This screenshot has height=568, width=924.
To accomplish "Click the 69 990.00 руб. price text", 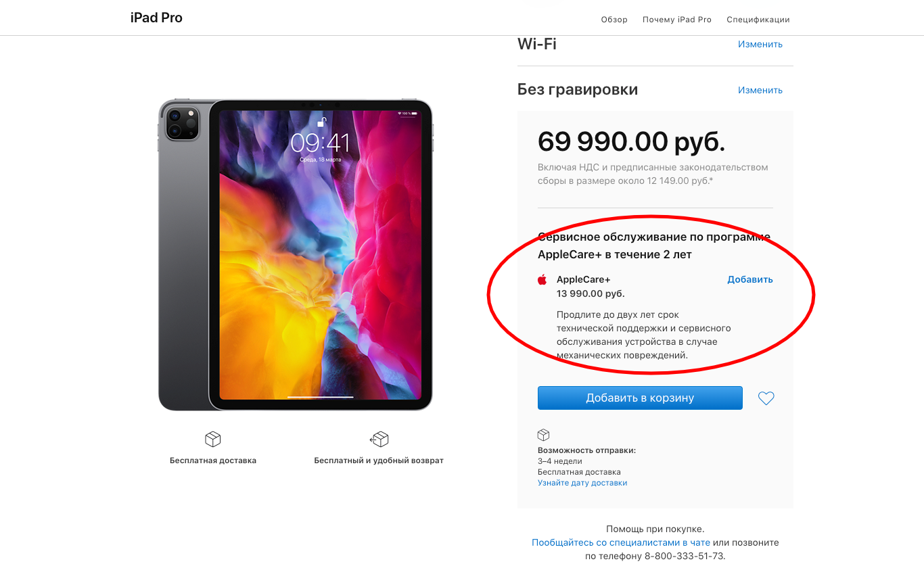I will click(x=631, y=142).
